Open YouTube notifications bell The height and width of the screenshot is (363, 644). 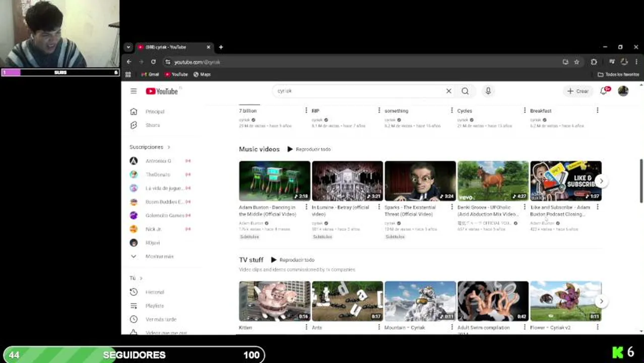click(x=604, y=91)
